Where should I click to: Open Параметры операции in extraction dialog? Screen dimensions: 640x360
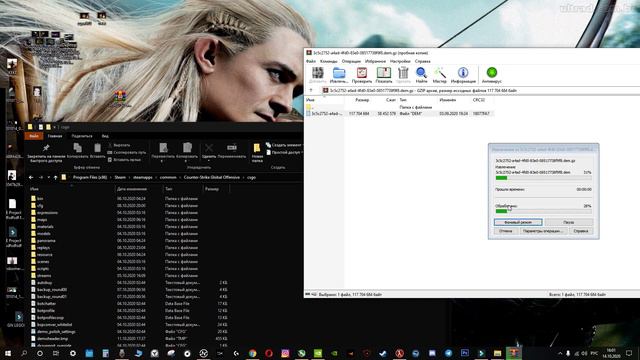point(543,231)
